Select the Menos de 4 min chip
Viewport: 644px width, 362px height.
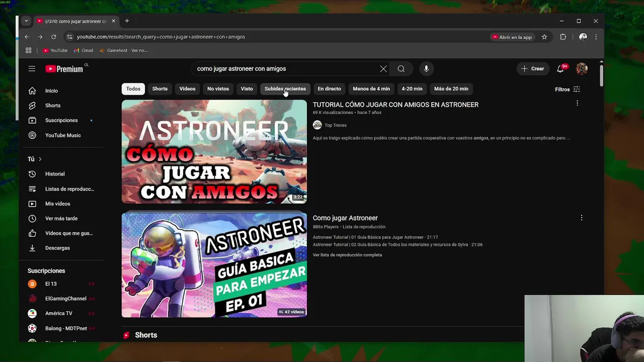(371, 89)
